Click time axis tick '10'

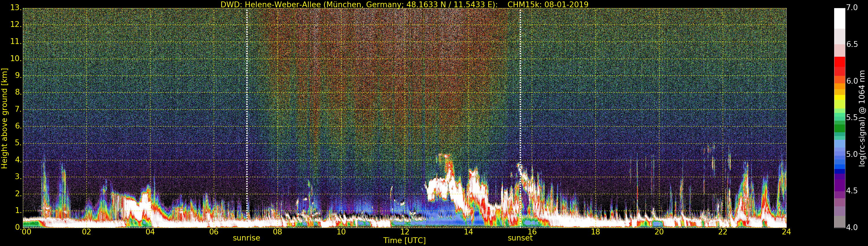coord(341,232)
